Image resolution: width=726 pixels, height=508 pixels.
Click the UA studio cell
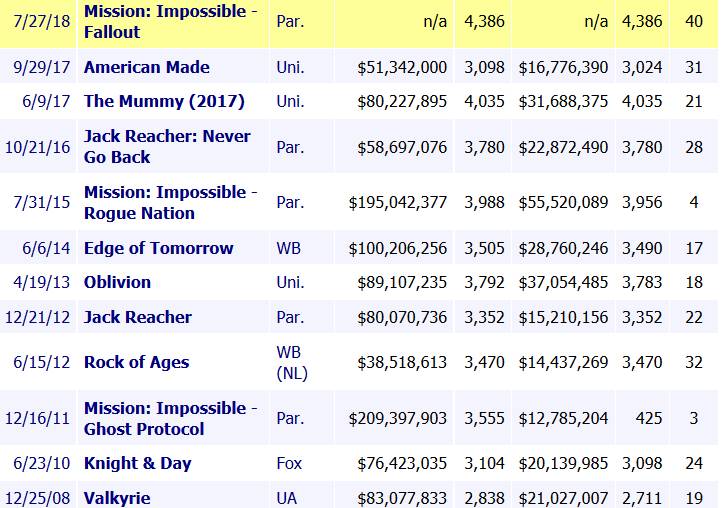286,497
